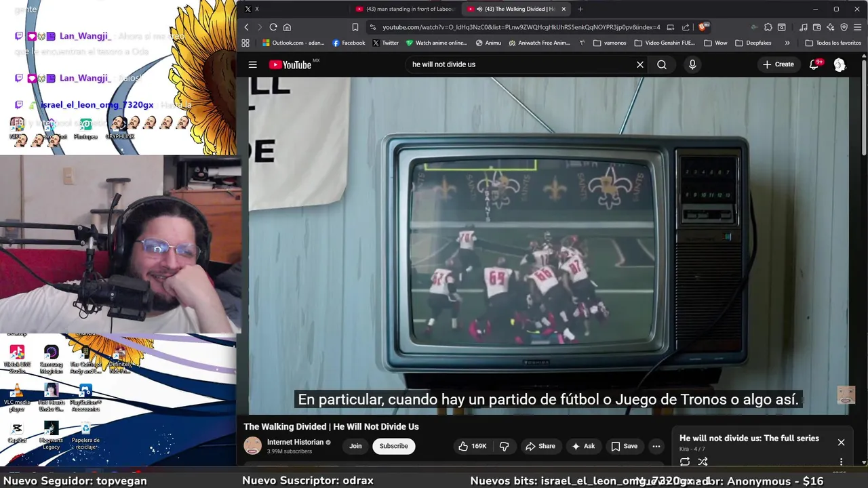Open the browser home page icon
Image resolution: width=868 pixels, height=488 pixels.
click(287, 27)
